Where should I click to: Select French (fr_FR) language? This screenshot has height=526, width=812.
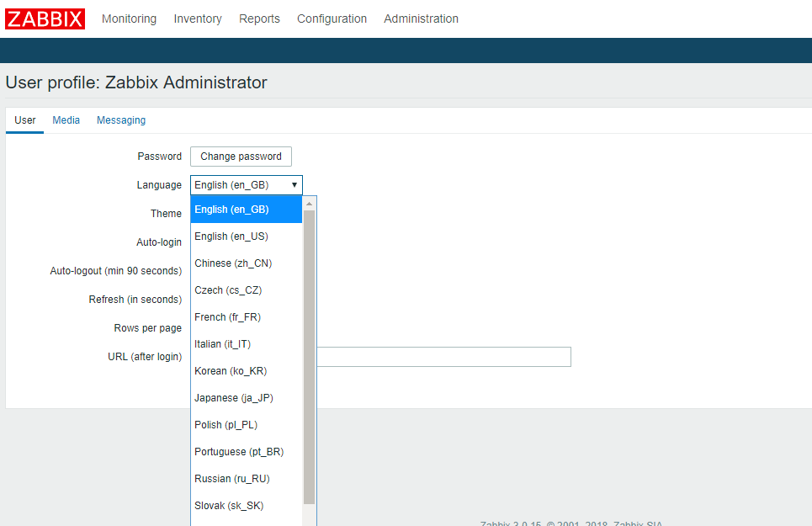point(247,316)
